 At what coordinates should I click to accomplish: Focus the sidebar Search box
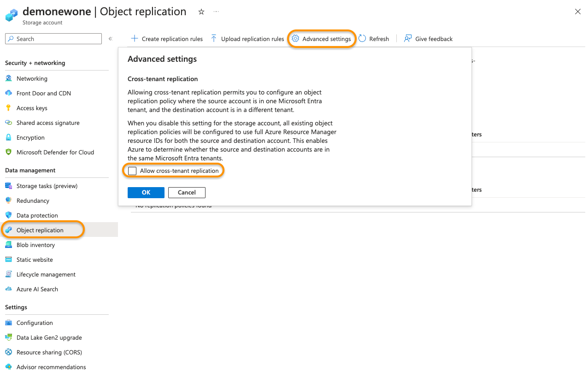point(53,39)
